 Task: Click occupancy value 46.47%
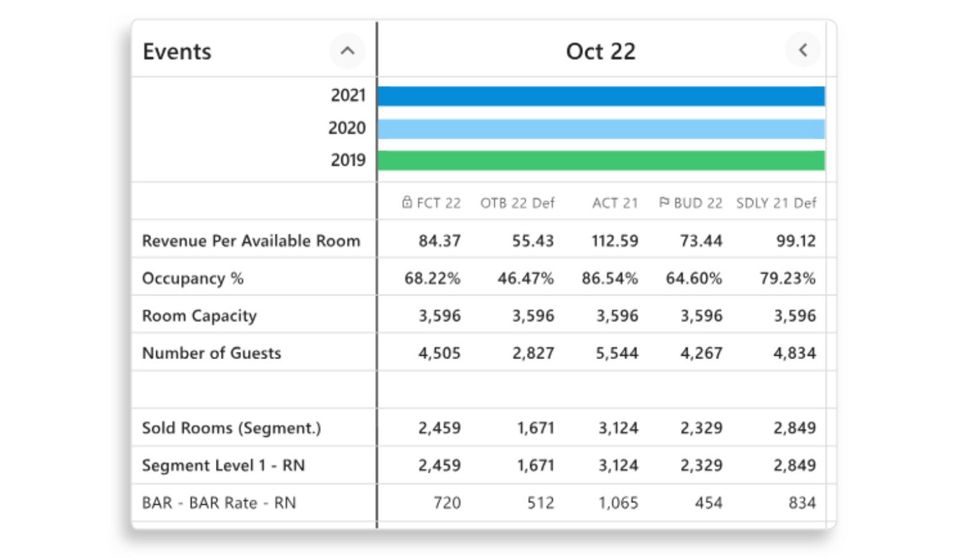[526, 279]
